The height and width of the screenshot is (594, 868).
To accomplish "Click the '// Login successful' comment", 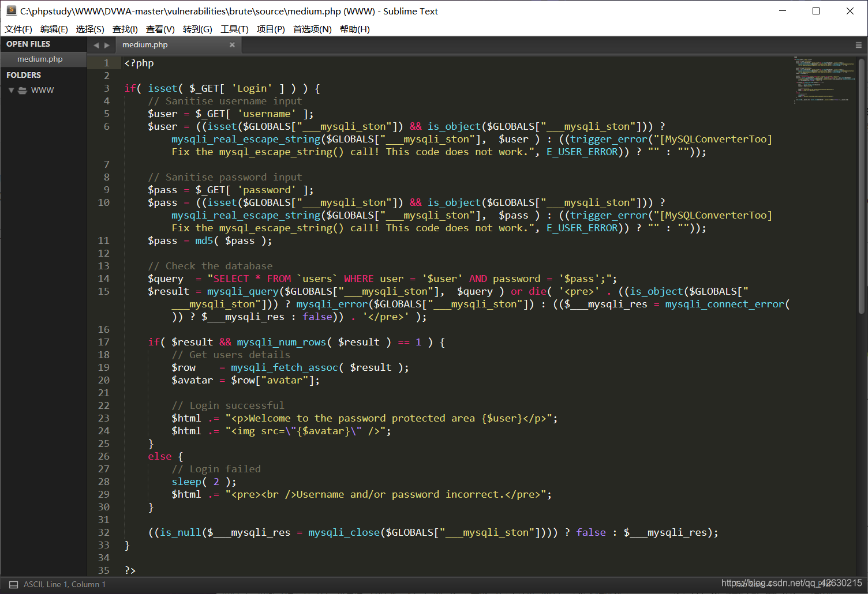I will 228,405.
